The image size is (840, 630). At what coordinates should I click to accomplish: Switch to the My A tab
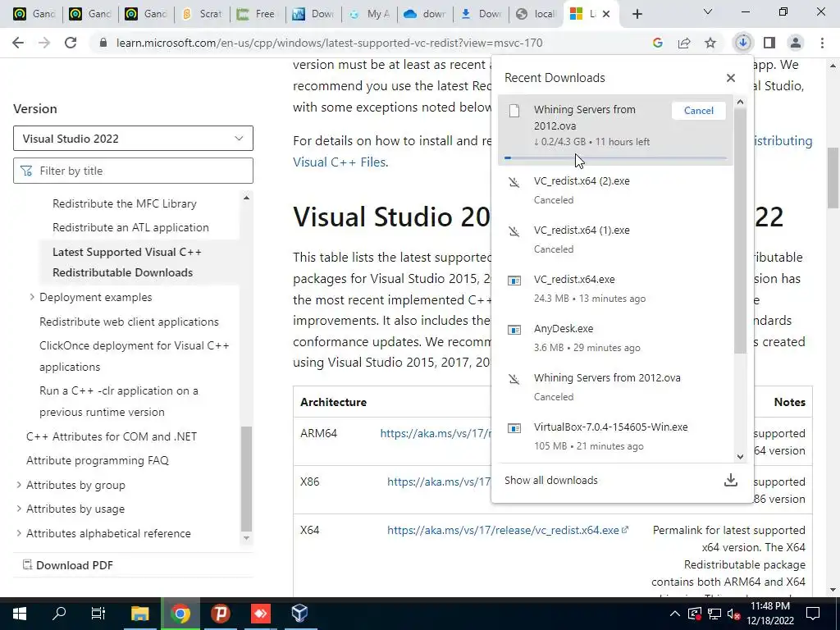[370, 14]
